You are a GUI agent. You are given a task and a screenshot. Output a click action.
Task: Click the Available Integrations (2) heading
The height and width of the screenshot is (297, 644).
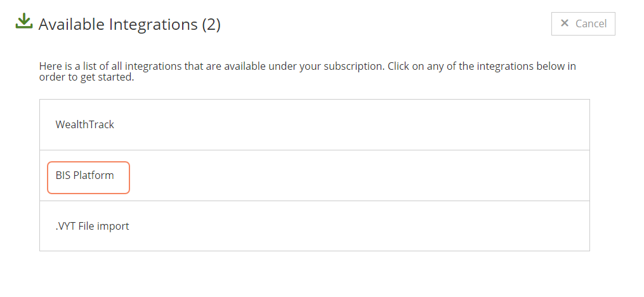[x=130, y=24]
